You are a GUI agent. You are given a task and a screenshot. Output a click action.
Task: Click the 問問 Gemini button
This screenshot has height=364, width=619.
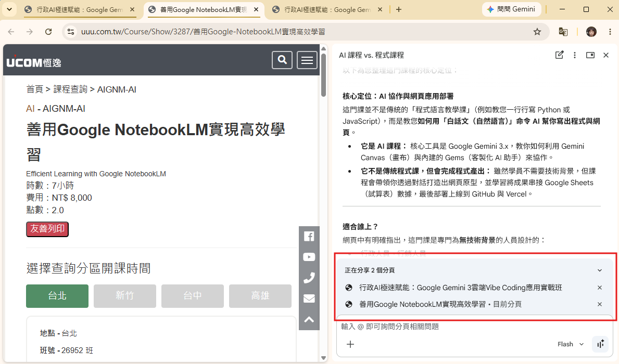pyautogui.click(x=511, y=9)
